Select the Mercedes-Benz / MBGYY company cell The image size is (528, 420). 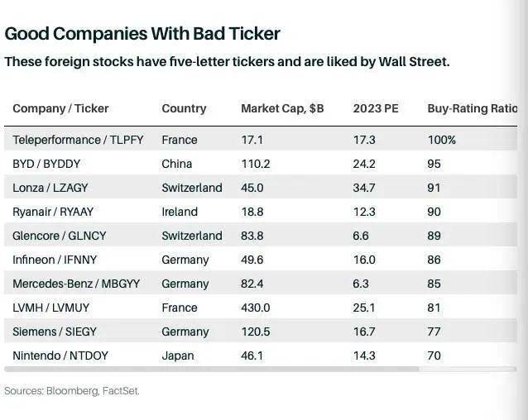click(x=76, y=284)
